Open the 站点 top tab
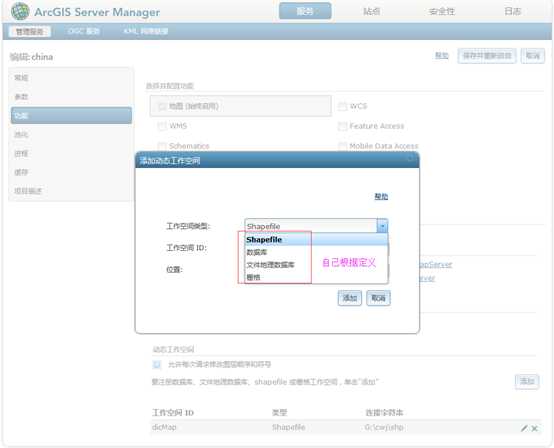The height and width of the screenshot is (448, 554). [x=372, y=11]
